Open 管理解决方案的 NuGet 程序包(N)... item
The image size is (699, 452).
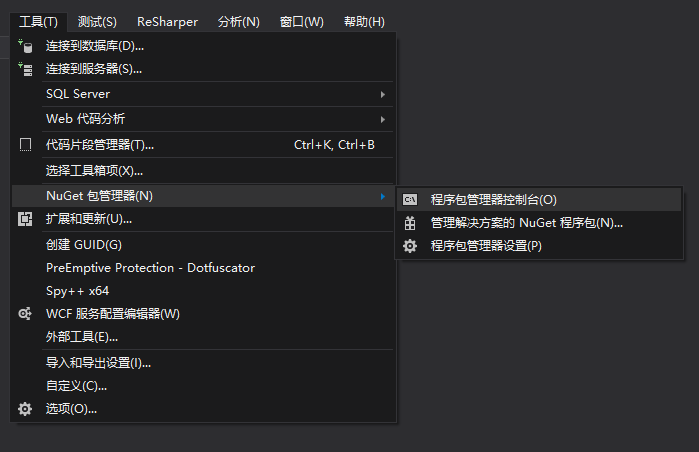pos(539,223)
